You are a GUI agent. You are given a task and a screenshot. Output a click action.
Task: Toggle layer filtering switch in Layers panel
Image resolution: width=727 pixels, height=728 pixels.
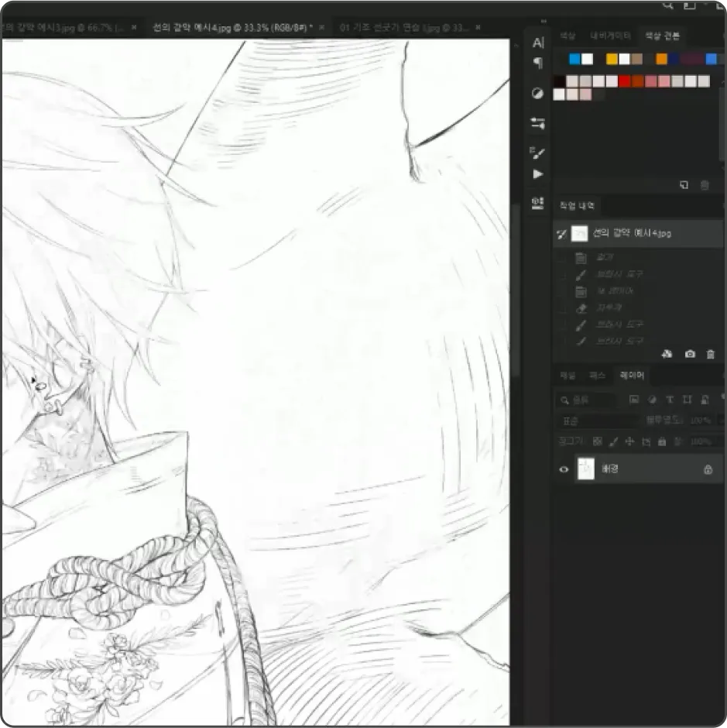(x=723, y=397)
